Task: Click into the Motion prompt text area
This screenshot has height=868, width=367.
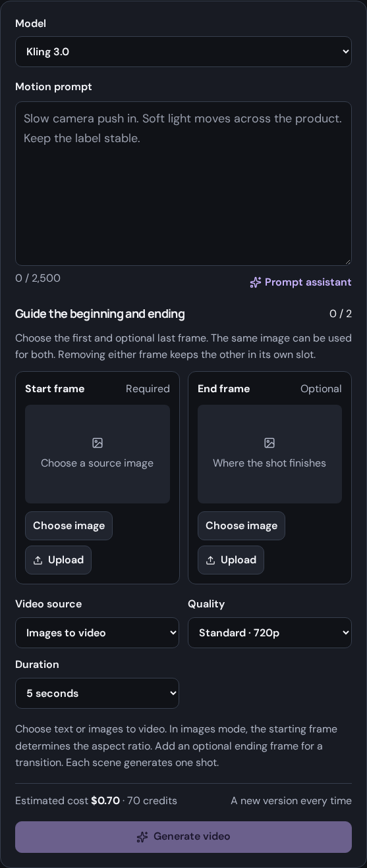Action: pyautogui.click(x=183, y=184)
